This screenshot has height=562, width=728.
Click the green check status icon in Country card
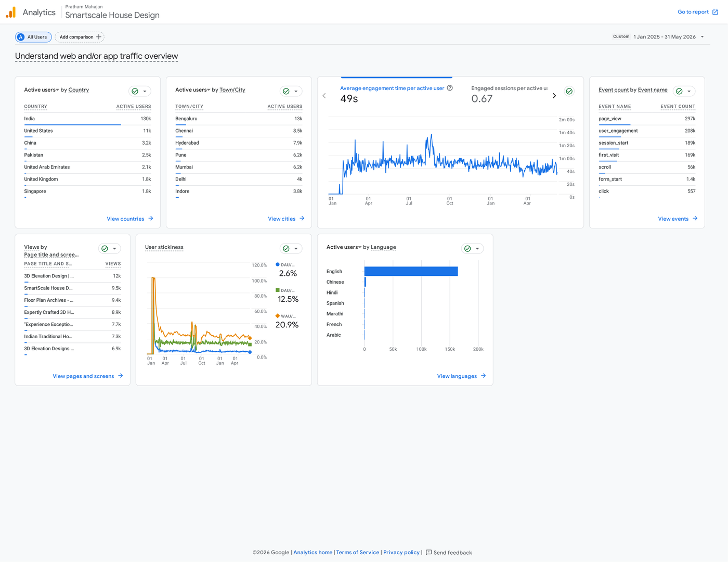point(135,91)
